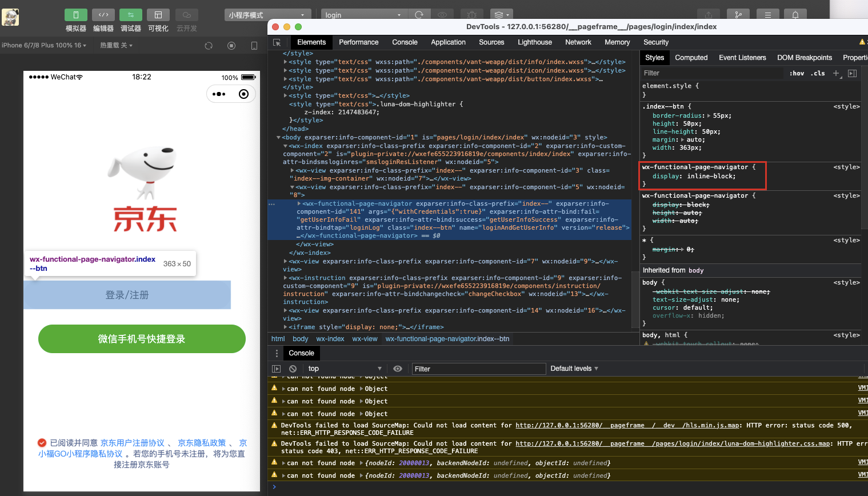Expand the wx-functional-page-navigator node
This screenshot has height=496, width=868.
(299, 204)
